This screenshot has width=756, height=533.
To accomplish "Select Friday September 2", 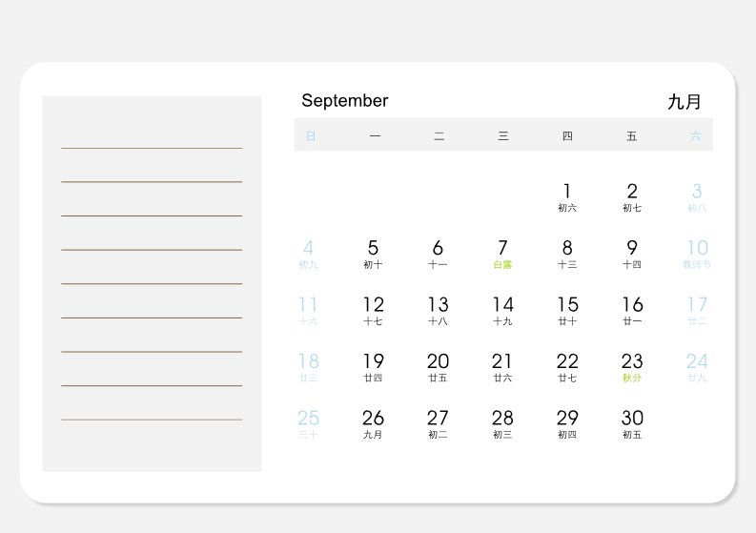I will pyautogui.click(x=632, y=197).
